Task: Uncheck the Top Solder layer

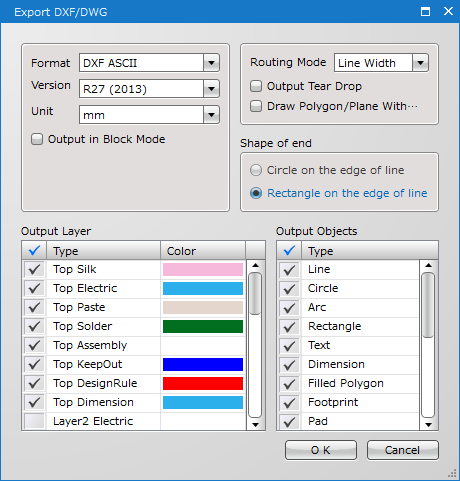Action: coord(34,326)
